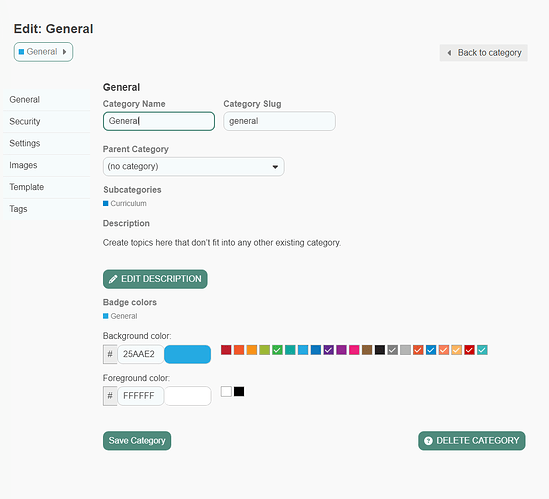The height and width of the screenshot is (499, 549).
Task: Pick the medium blue swatch without checkmark
Action: [316, 350]
